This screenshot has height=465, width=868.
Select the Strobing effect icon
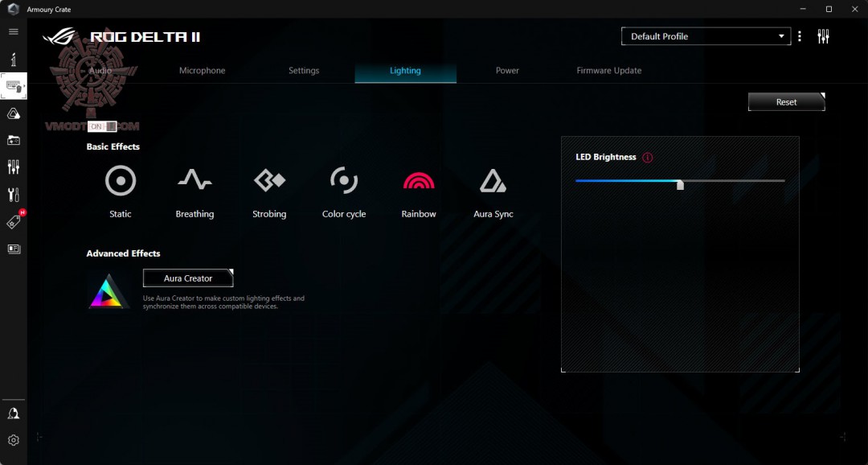point(269,180)
